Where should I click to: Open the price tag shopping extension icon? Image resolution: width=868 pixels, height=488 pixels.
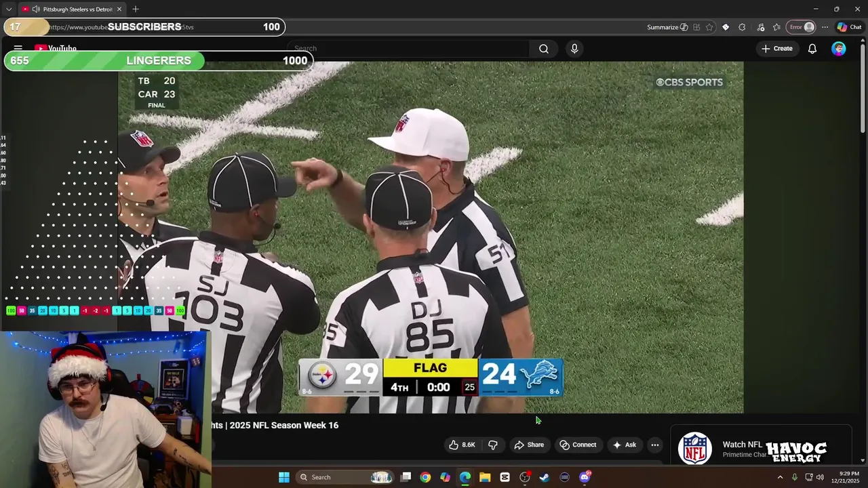click(726, 27)
